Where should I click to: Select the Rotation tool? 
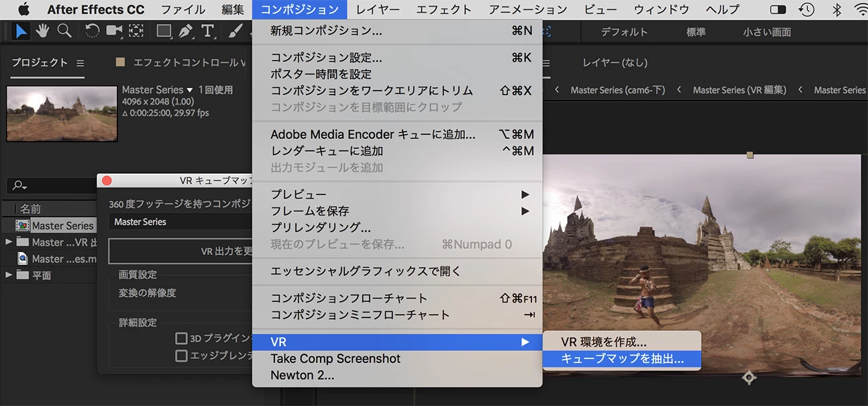(93, 31)
